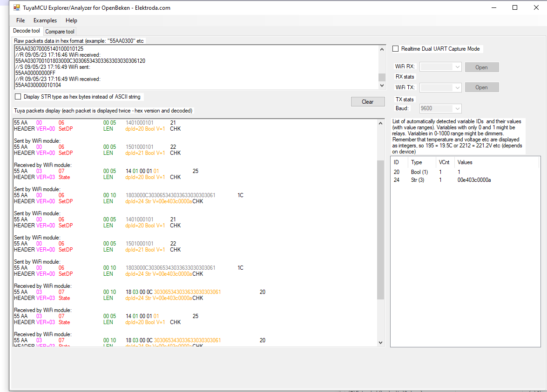547x392 pixels.
Task: Toggle Display STR type as hex bytes
Action: [18, 97]
